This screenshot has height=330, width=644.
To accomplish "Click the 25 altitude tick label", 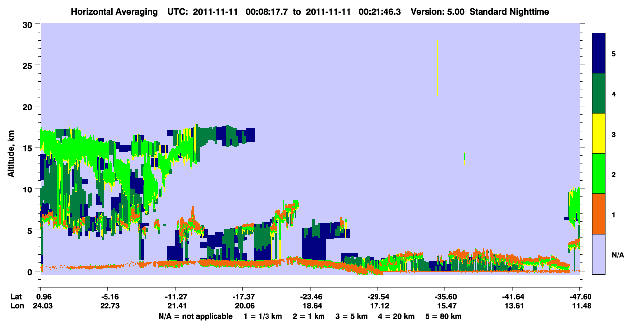I will [28, 65].
